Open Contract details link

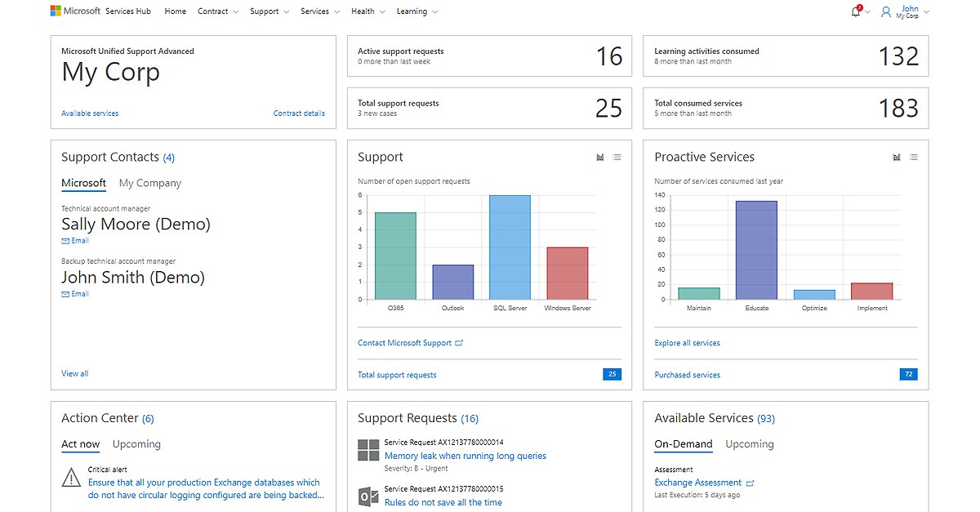point(299,114)
